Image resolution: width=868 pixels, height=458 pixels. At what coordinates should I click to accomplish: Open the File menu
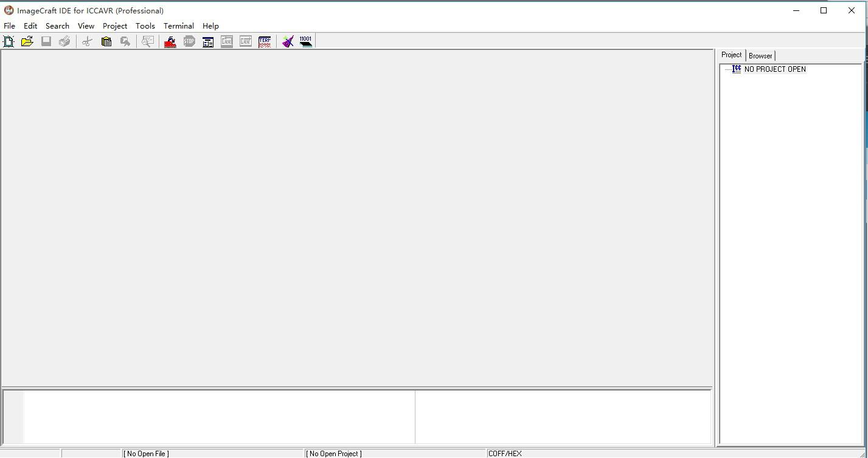[10, 26]
